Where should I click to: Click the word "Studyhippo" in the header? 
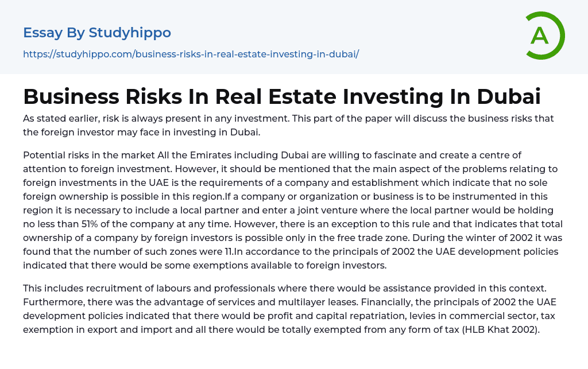(x=130, y=33)
